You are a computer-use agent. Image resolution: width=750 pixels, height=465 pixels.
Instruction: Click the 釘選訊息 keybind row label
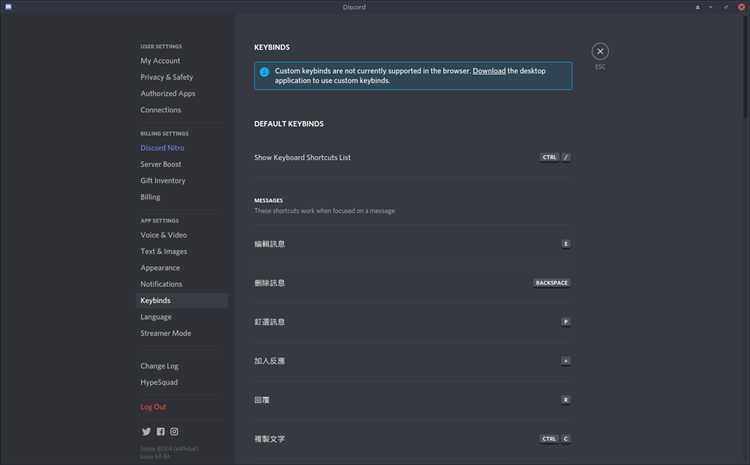click(269, 322)
